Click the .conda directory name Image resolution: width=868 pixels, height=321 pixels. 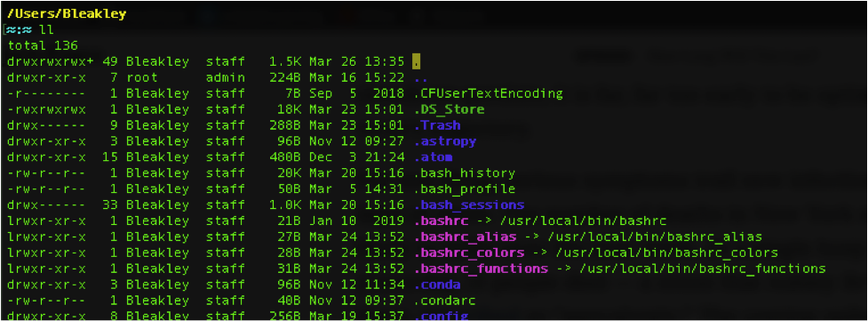pos(437,285)
